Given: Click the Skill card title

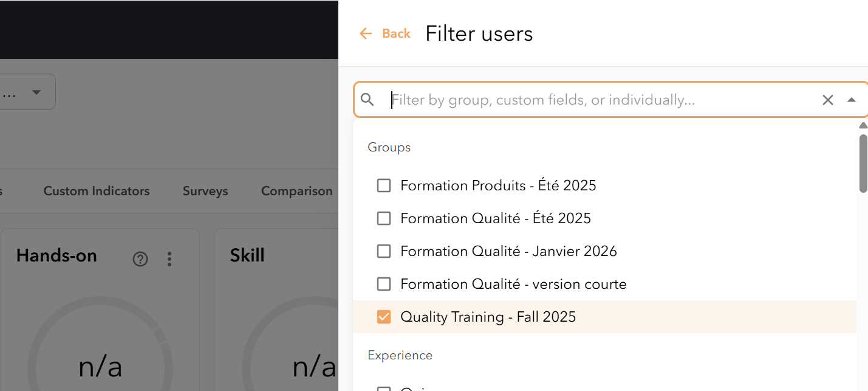Looking at the screenshot, I should [x=247, y=255].
